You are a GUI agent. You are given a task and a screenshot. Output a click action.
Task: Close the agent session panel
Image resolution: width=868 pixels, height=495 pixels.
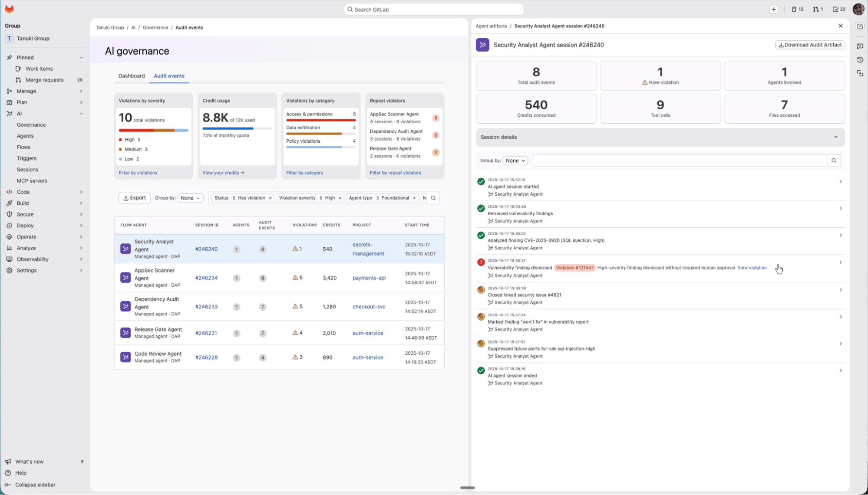[x=841, y=26]
